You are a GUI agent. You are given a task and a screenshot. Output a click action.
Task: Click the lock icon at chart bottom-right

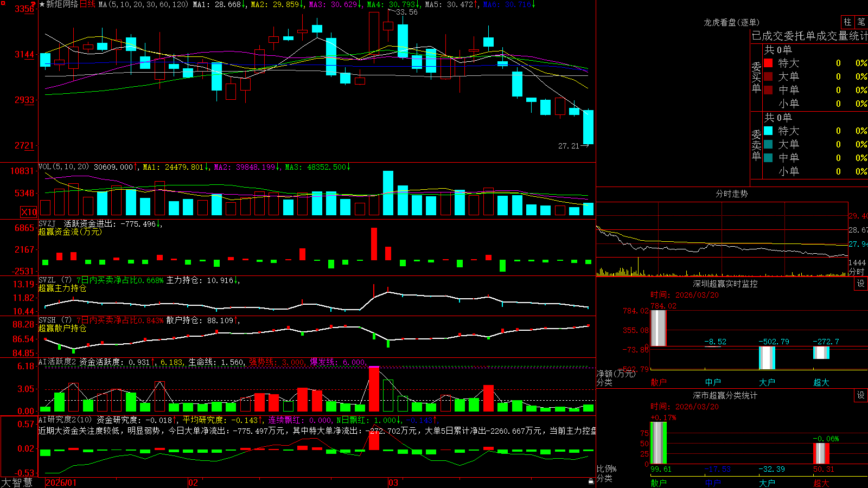coord(591,481)
